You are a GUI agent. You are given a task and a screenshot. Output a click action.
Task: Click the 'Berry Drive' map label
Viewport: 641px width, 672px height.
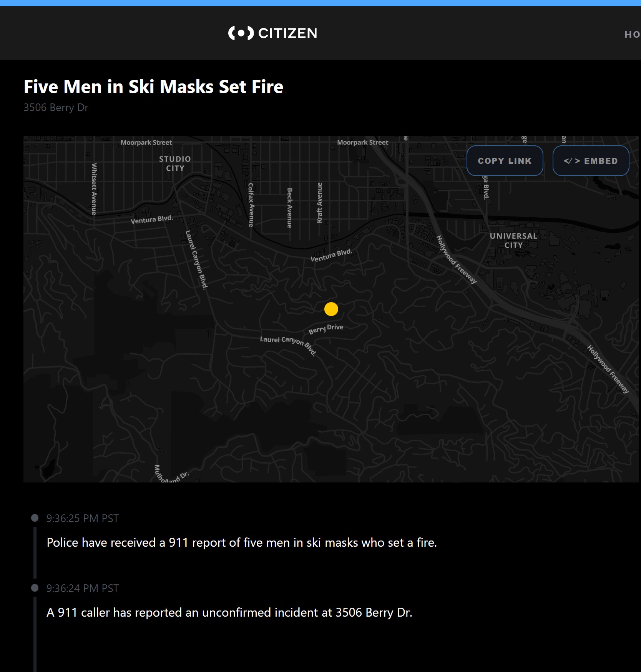click(326, 329)
